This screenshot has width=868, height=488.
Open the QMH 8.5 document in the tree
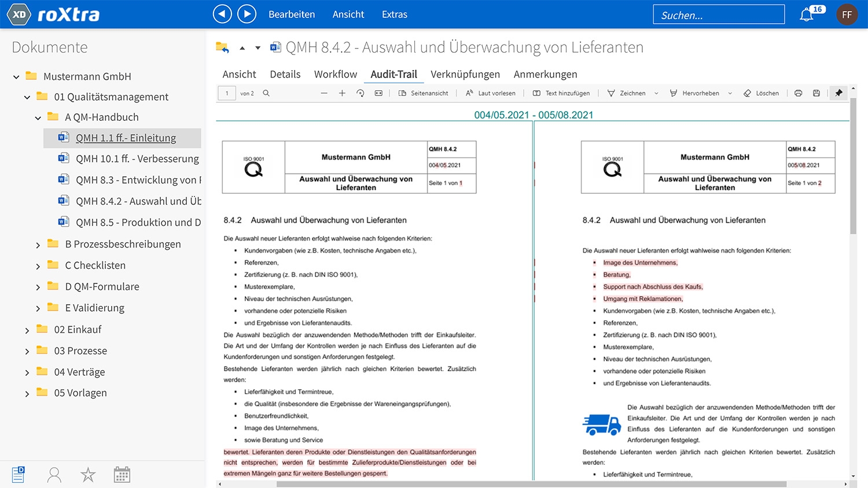tap(138, 222)
